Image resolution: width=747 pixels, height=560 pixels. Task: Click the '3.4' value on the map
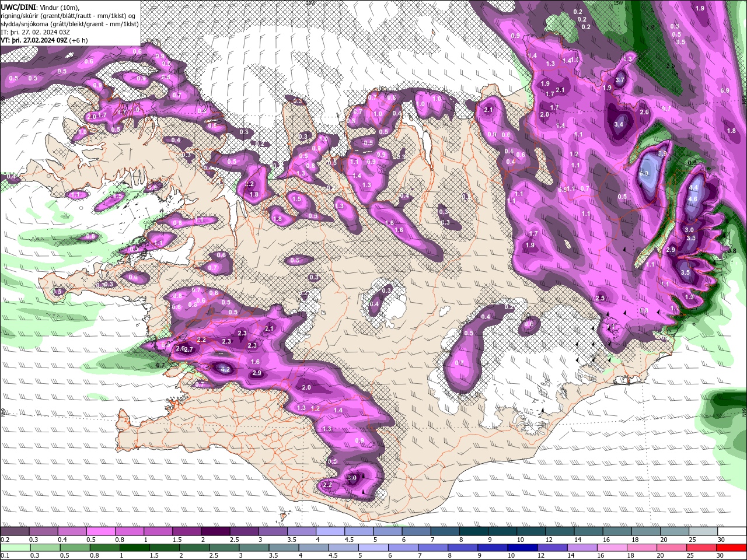click(619, 124)
